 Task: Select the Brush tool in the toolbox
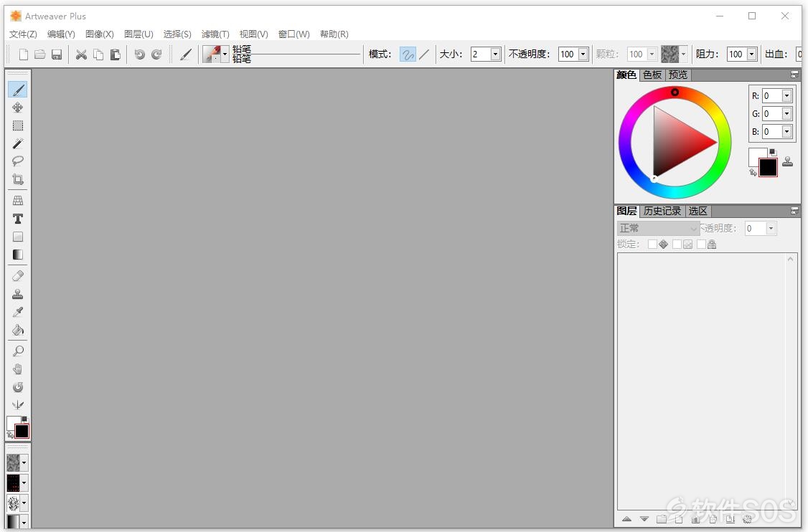tap(18, 90)
